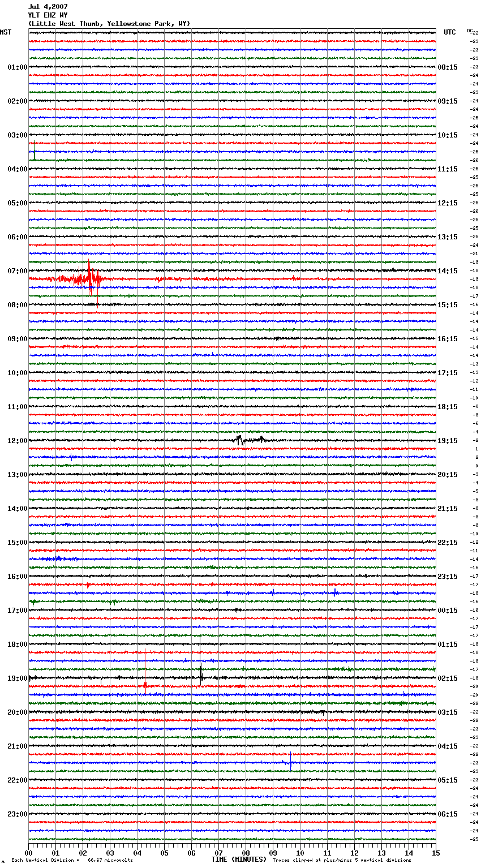Screen dimensions: 481x868
Task: Click the date header 'Jul 4,2007'
Action: (x=48, y=7)
